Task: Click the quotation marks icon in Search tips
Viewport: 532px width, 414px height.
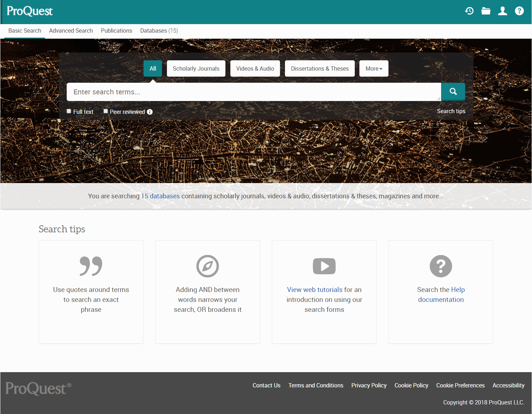Action: (x=91, y=266)
